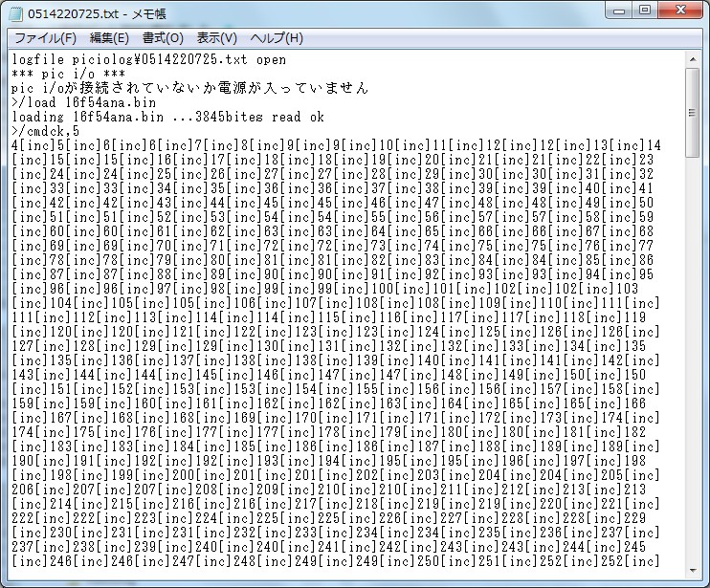This screenshot has width=710, height=588.
Task: Open the 表示(V) menu
Action: point(216,38)
